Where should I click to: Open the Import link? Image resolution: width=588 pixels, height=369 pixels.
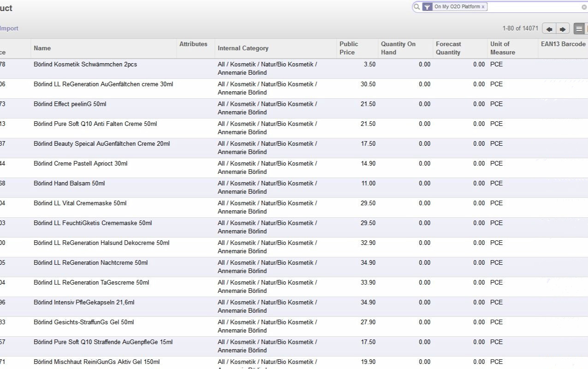9,29
